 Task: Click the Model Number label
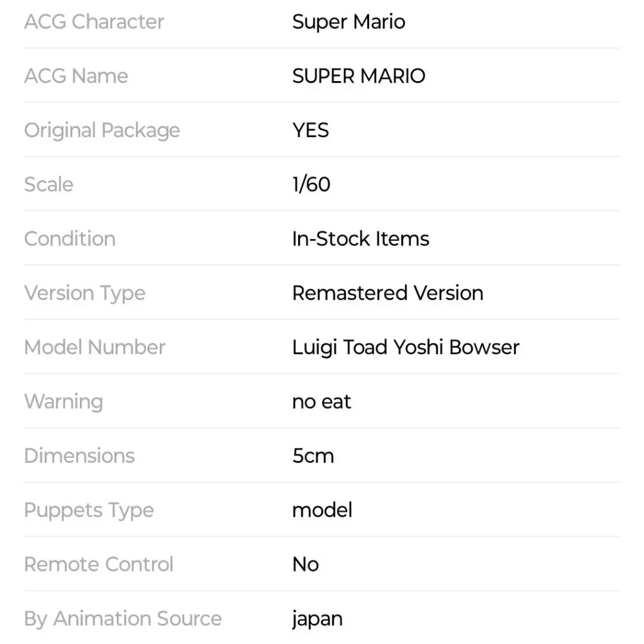click(95, 348)
